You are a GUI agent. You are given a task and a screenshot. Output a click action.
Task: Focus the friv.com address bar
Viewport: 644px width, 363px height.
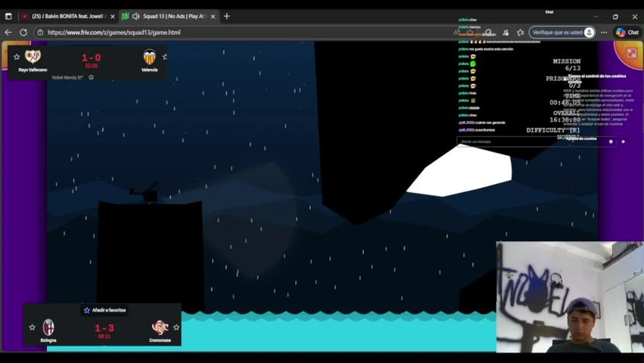coord(242,32)
